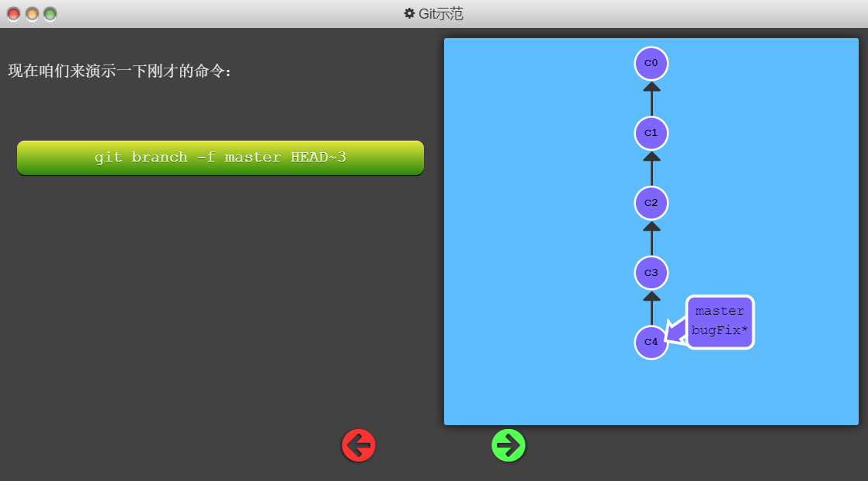
Task: Run the git branch -f master HEAD~3 demo command
Action: 220,158
